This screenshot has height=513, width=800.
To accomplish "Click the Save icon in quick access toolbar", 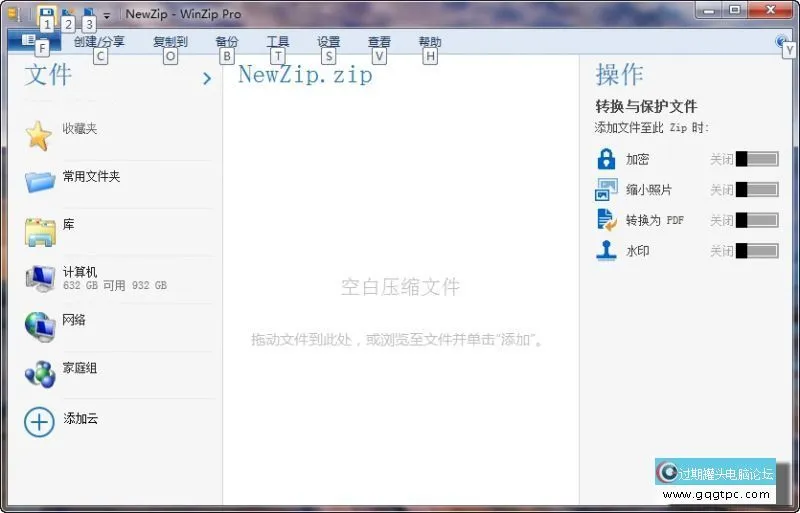I will click(x=46, y=13).
